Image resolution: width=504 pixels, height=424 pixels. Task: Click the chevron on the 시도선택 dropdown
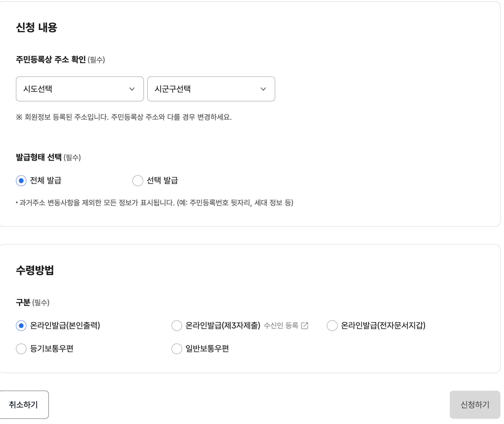click(132, 89)
